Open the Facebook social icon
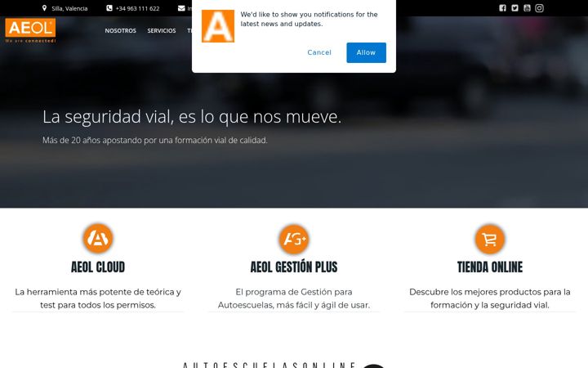Viewport: 588px width, 368px height. (502, 8)
